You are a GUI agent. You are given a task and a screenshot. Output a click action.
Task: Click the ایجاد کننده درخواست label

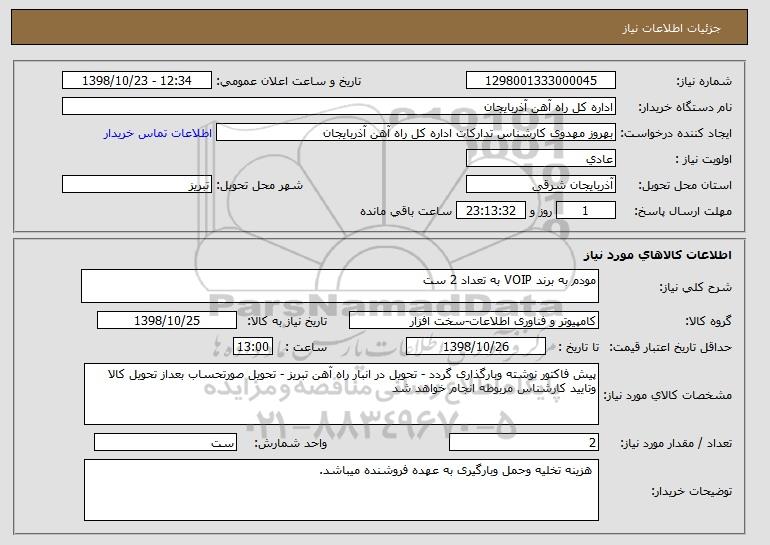pyautogui.click(x=676, y=133)
